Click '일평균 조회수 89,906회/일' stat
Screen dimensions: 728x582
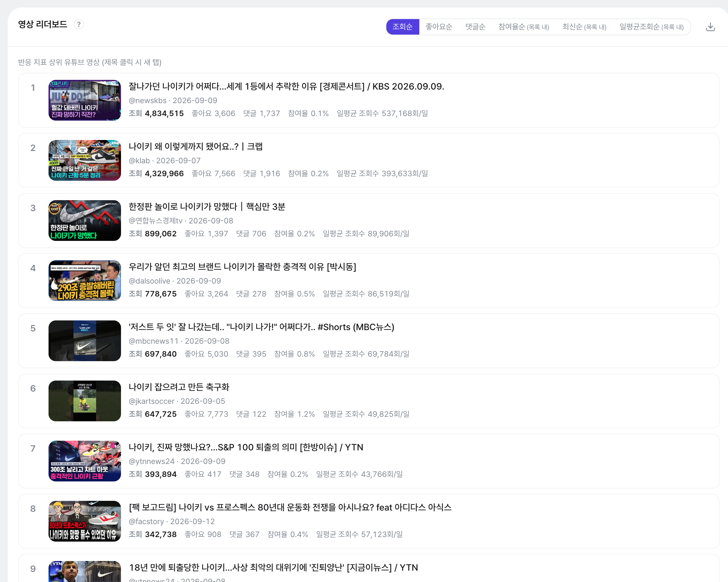point(366,233)
